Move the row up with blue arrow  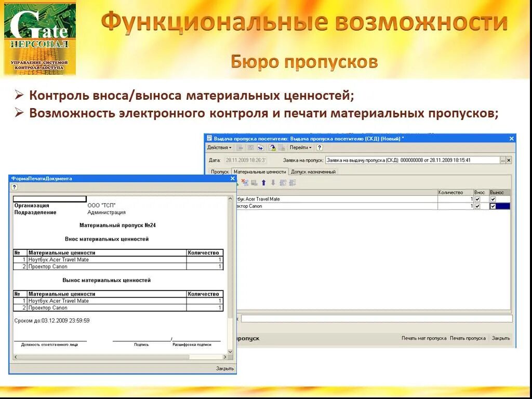(x=263, y=183)
